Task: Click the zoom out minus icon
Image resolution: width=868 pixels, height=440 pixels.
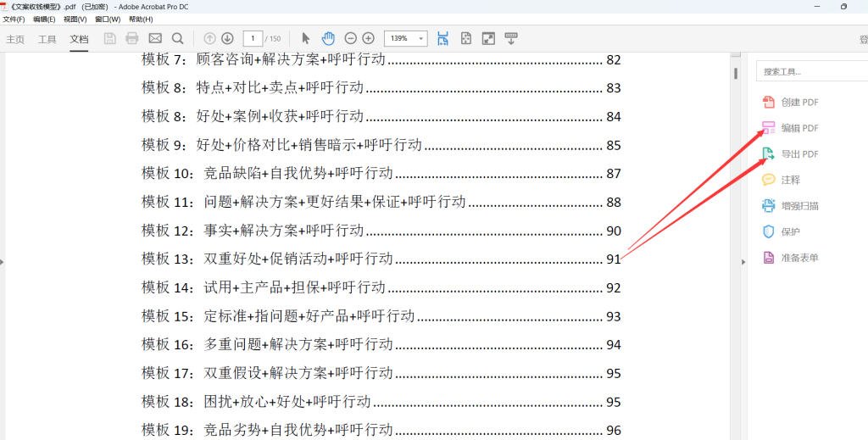Action: (x=351, y=38)
